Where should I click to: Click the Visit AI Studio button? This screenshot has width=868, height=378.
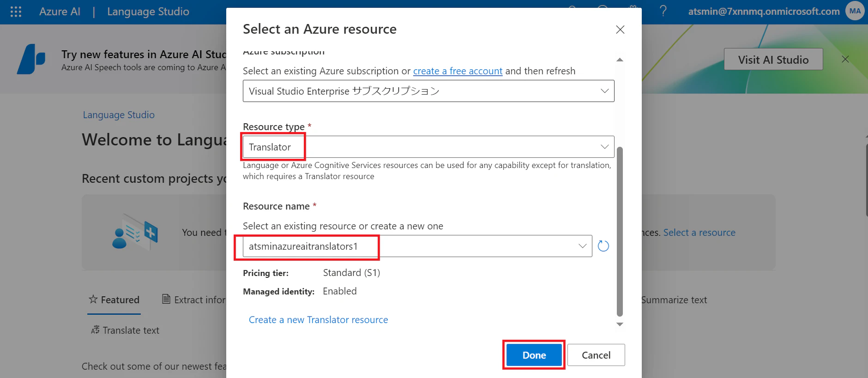pos(773,60)
